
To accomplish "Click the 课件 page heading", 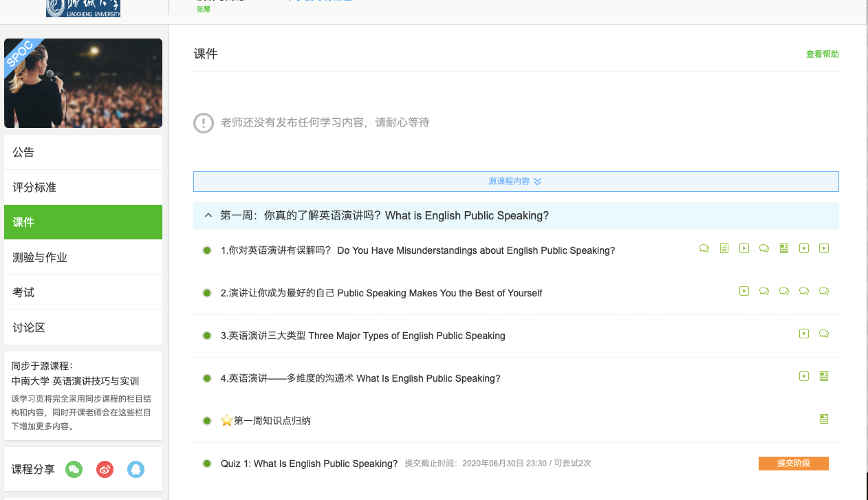I will click(x=206, y=54).
